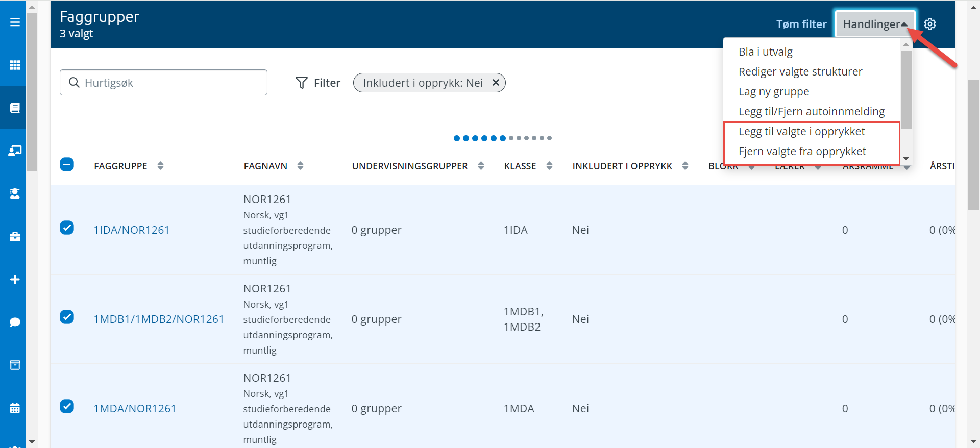Screen dimensions: 980x448
Task: Choose 'Bla i utvalg' from menu
Action: pos(766,52)
